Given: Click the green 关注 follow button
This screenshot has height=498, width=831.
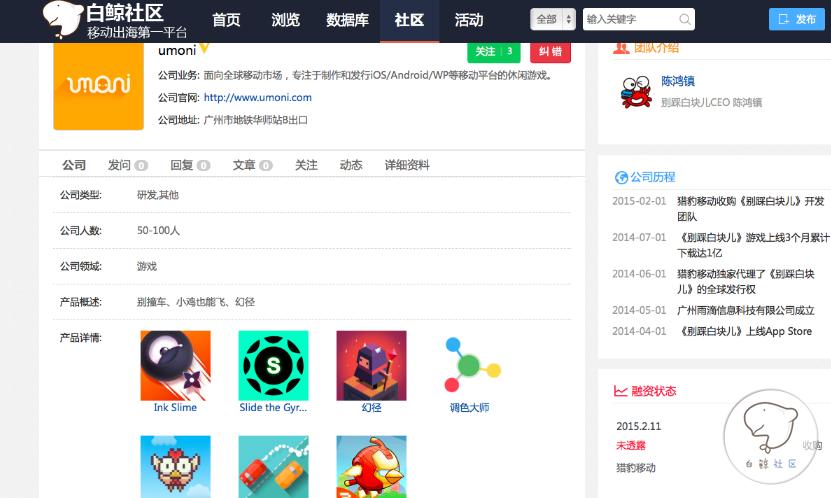Looking at the screenshot, I should pyautogui.click(x=493, y=52).
